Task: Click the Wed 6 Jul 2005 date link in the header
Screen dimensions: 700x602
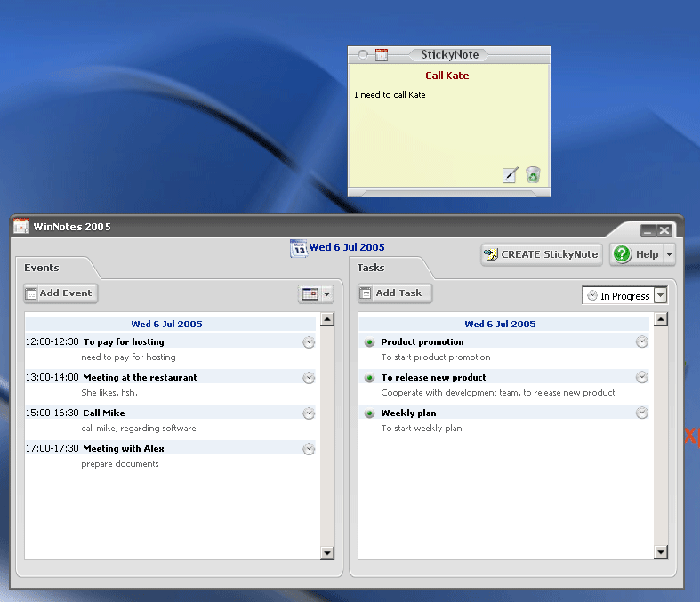Action: pyautogui.click(x=347, y=247)
